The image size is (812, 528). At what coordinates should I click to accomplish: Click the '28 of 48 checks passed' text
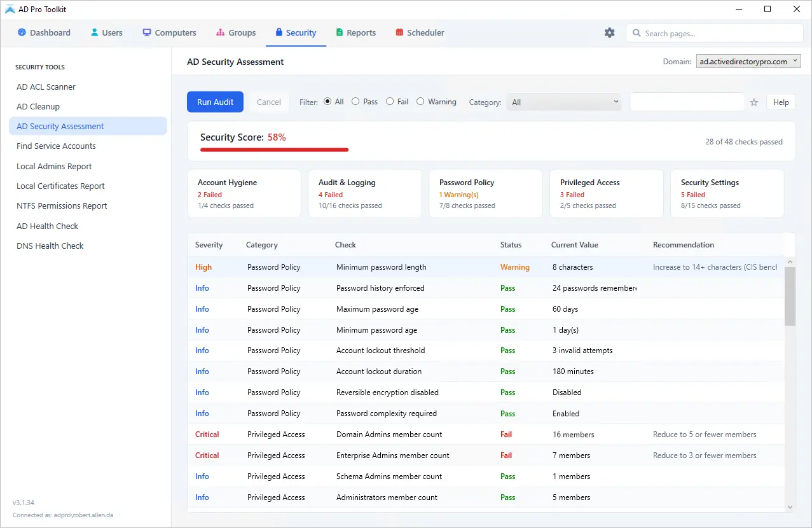coord(744,142)
